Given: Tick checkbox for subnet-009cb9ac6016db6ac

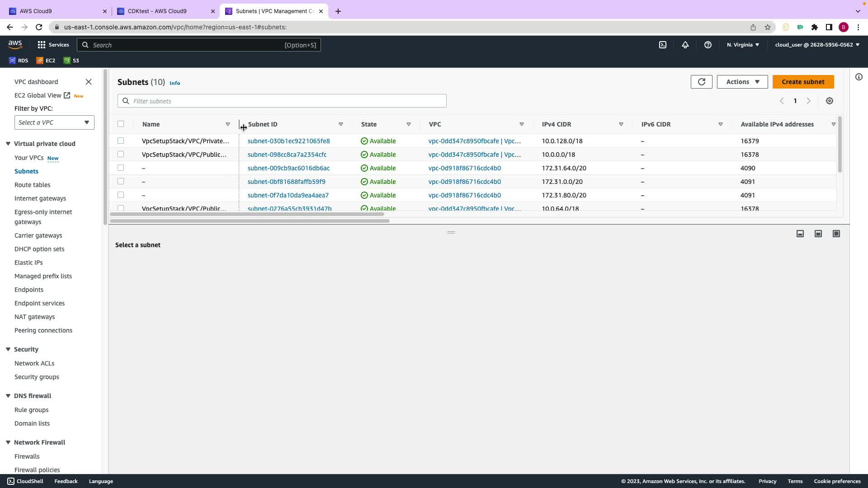Looking at the screenshot, I should (x=121, y=168).
